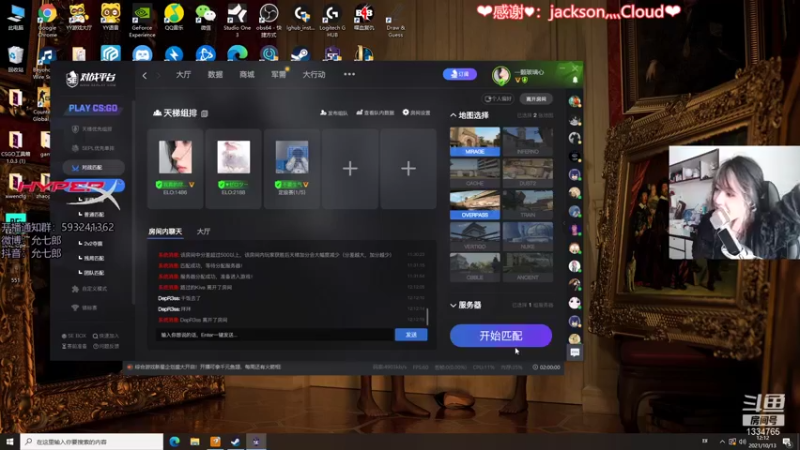800x450 pixels.
Task: Select the selected sidebar matching mode item
Action: click(x=93, y=167)
